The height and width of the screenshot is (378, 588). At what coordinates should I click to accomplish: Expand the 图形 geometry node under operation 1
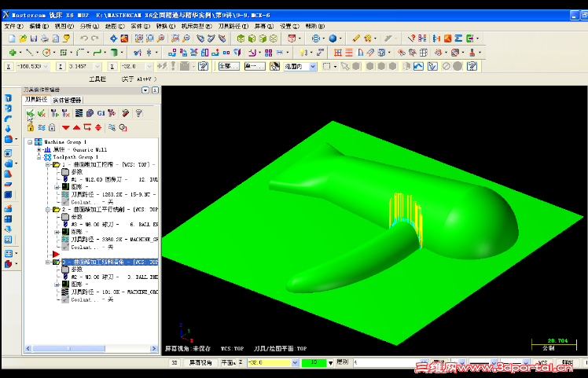click(57, 187)
